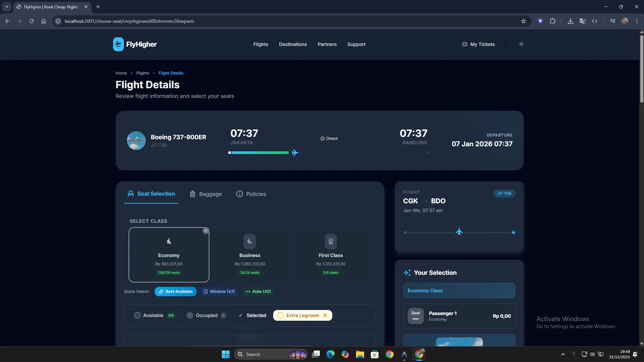Click the Extra Legroom legend chip
This screenshot has height=362, width=644.
tap(302, 315)
